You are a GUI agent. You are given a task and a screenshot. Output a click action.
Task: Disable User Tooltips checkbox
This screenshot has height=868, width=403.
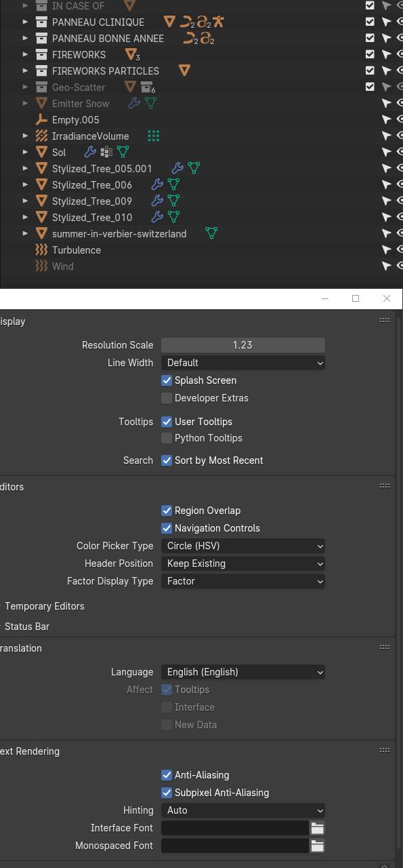click(167, 422)
